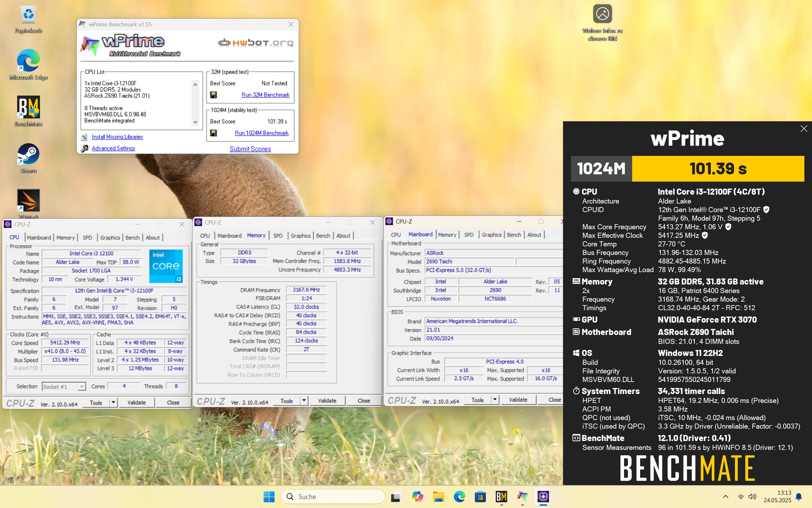Image resolution: width=812 pixels, height=508 pixels.
Task: Open the notification bell in system tray
Action: (799, 497)
